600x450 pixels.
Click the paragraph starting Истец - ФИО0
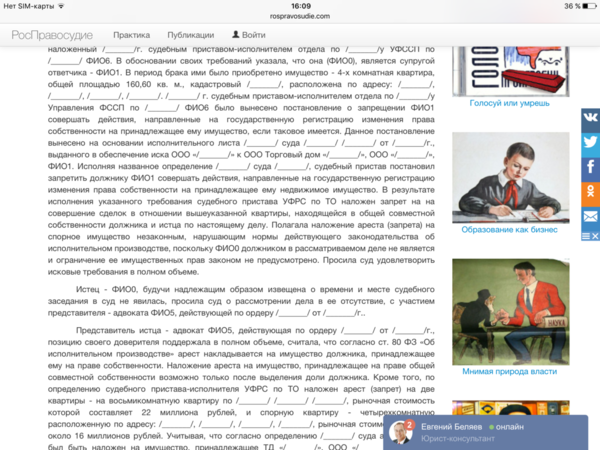tap(241, 301)
